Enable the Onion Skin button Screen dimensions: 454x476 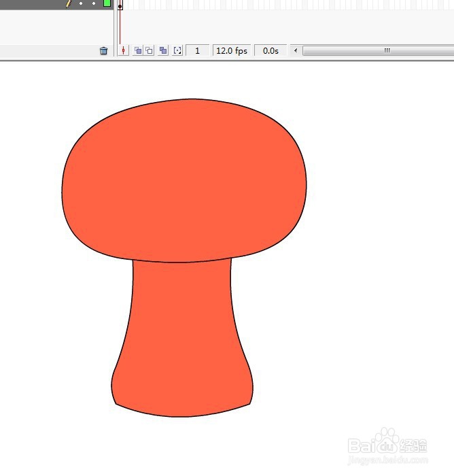tap(138, 50)
